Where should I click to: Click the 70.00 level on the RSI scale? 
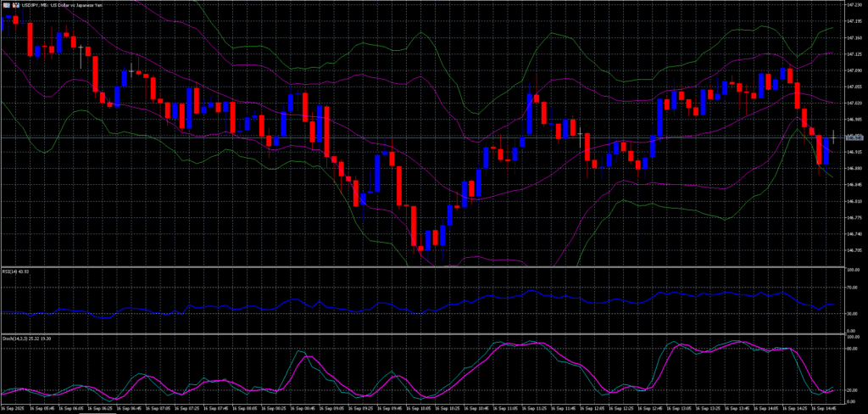(852, 288)
